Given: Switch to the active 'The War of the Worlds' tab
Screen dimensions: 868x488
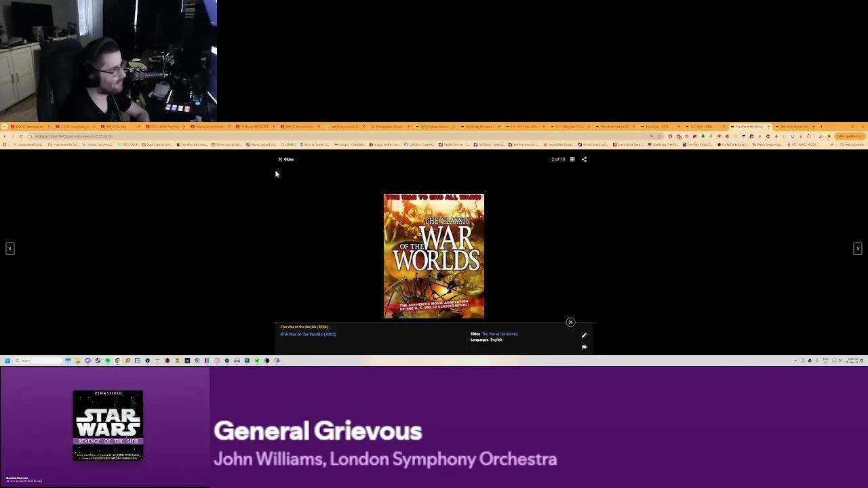Looking at the screenshot, I should pyautogui.click(x=750, y=127).
